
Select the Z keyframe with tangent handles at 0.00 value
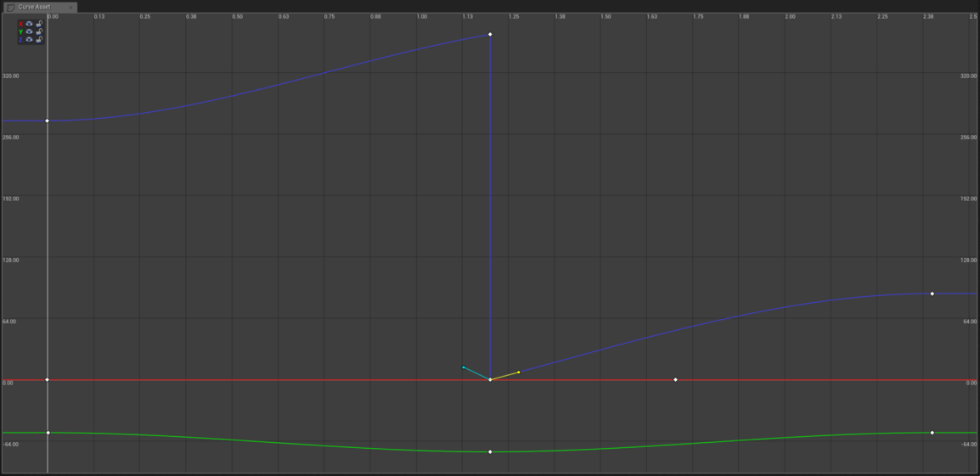pos(490,380)
